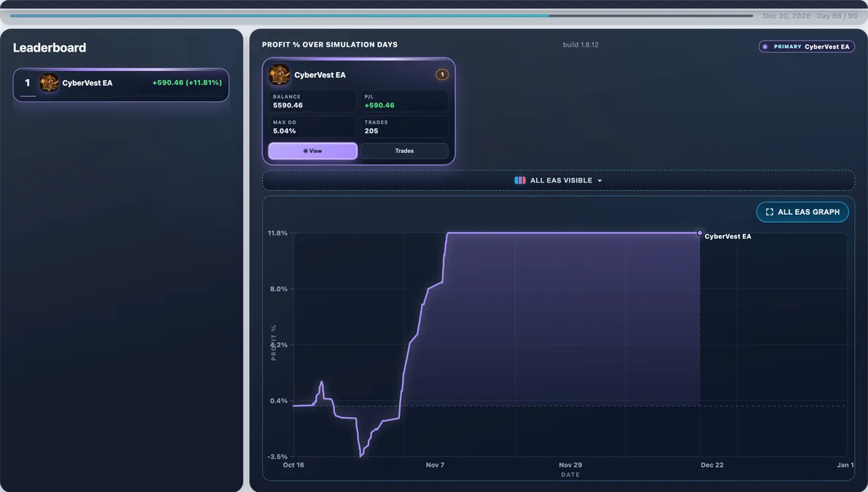Click the P/L value +590.46
Image resolution: width=868 pixels, height=492 pixels.
pyautogui.click(x=379, y=105)
